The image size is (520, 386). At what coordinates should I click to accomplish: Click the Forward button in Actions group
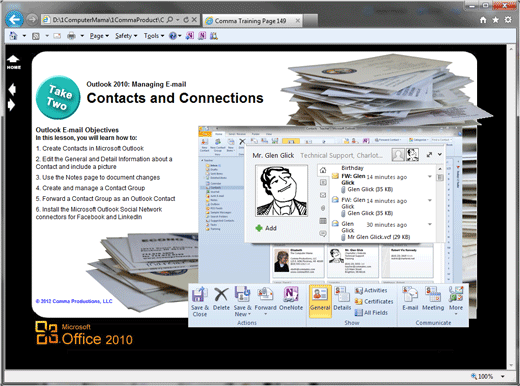[x=265, y=301]
